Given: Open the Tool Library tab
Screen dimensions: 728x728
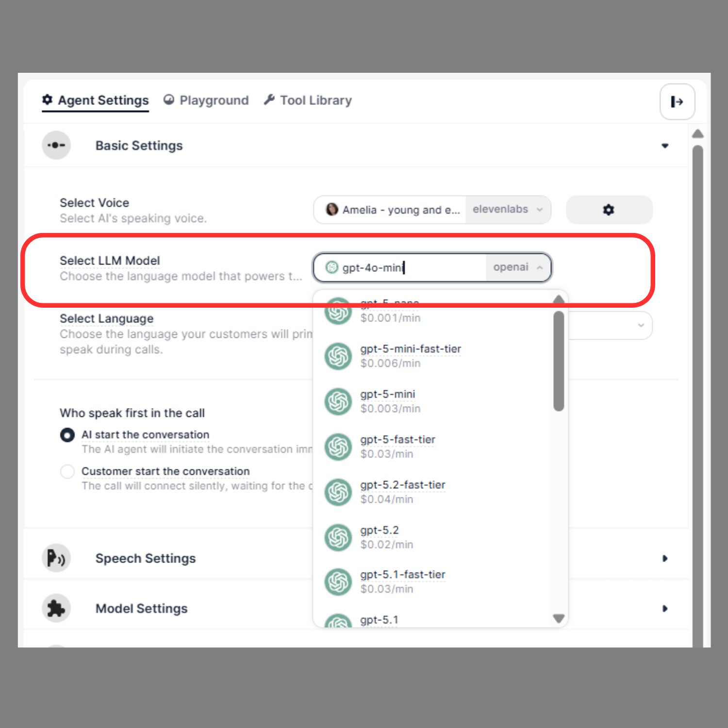Looking at the screenshot, I should [308, 100].
